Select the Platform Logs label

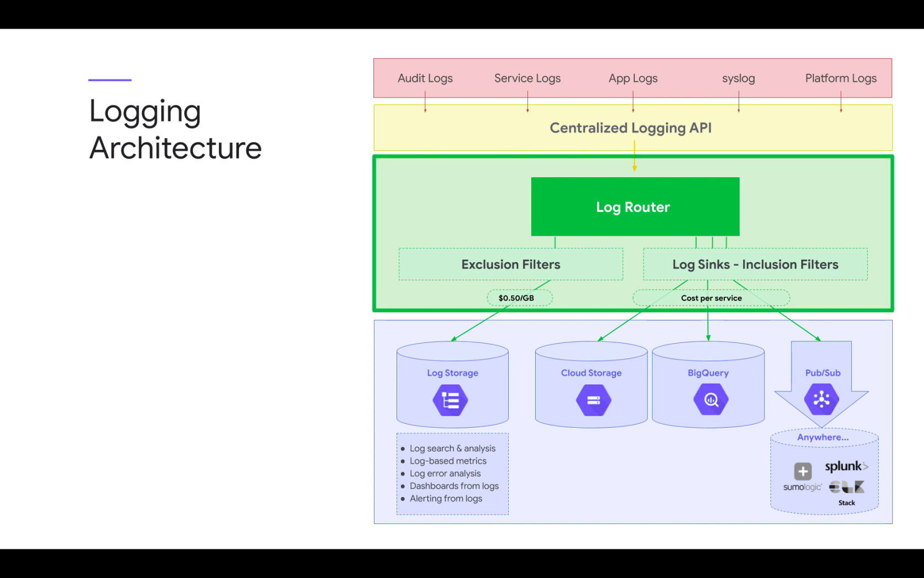coord(841,78)
